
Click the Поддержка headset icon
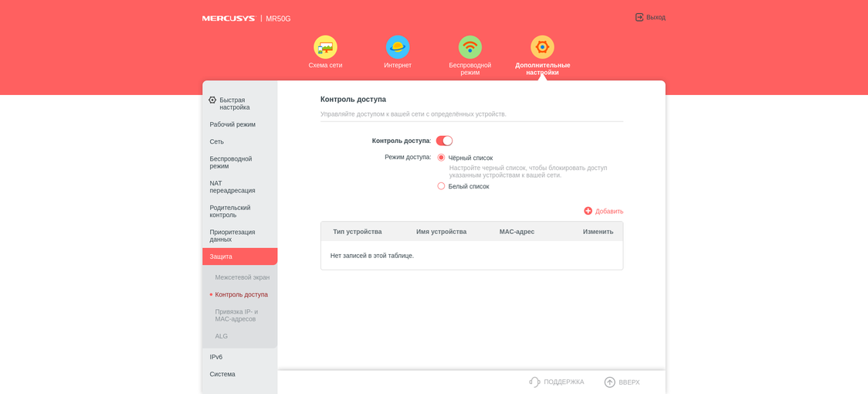click(534, 382)
